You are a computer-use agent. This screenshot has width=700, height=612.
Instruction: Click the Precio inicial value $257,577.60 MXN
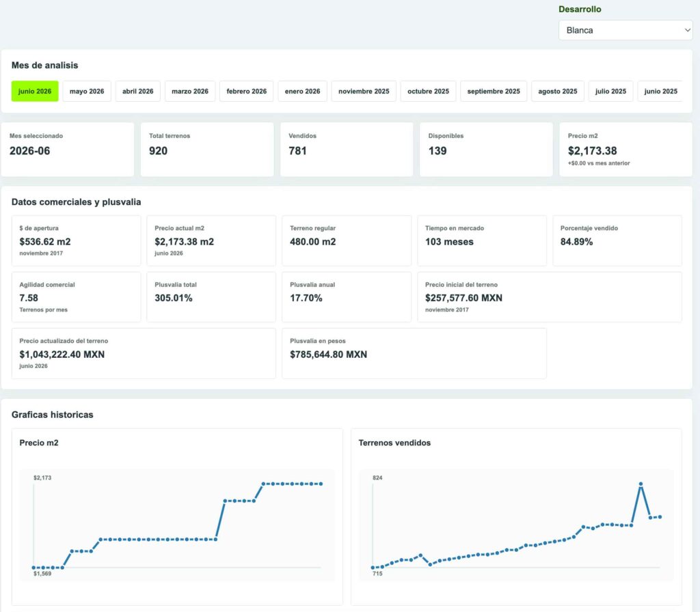463,298
